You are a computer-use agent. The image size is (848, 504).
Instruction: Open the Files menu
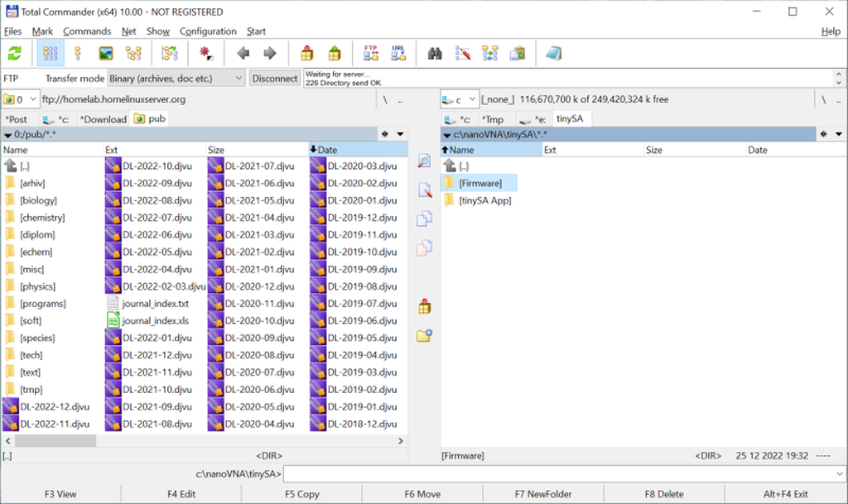[12, 31]
